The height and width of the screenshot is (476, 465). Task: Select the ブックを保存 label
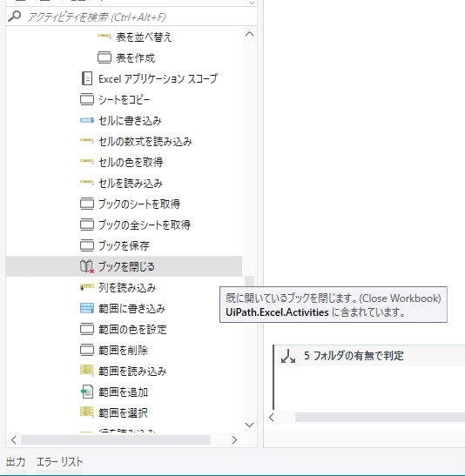[x=124, y=246]
